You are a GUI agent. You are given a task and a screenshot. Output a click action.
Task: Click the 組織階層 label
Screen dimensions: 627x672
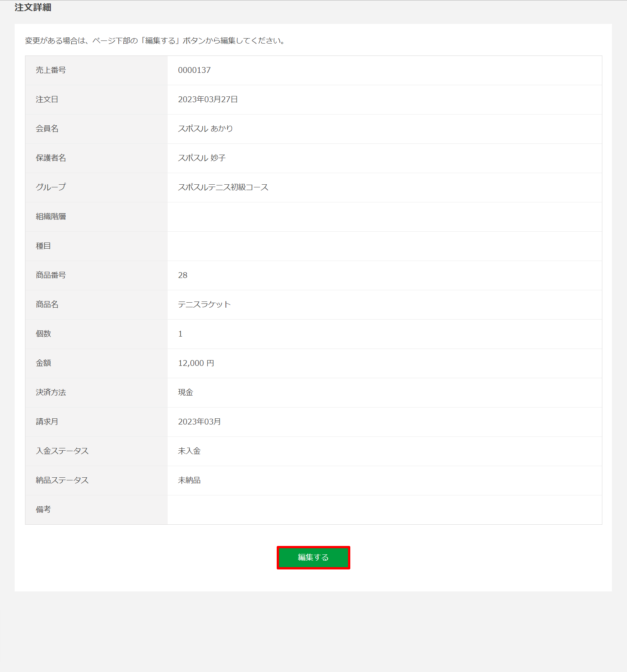[51, 217]
